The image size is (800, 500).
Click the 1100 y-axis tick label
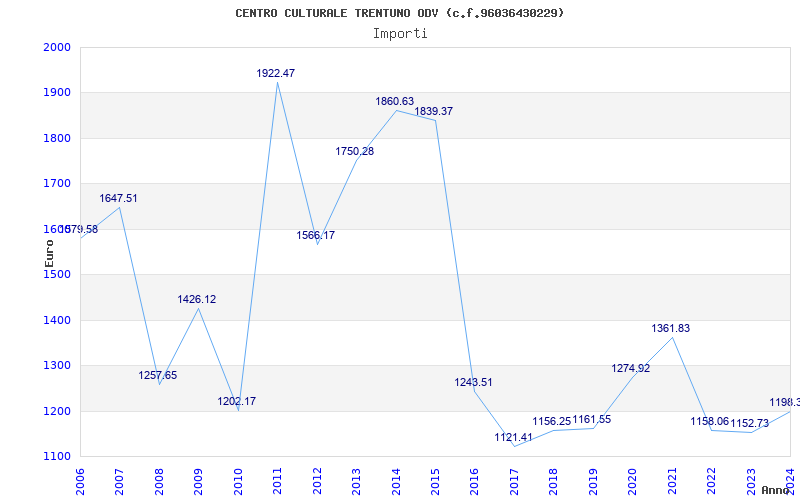[57, 457]
